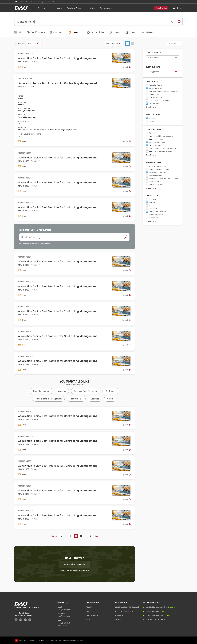Screen dimensions: 197x644
Task: Open the Partnerships navigation dropdown
Action: tap(106, 8)
